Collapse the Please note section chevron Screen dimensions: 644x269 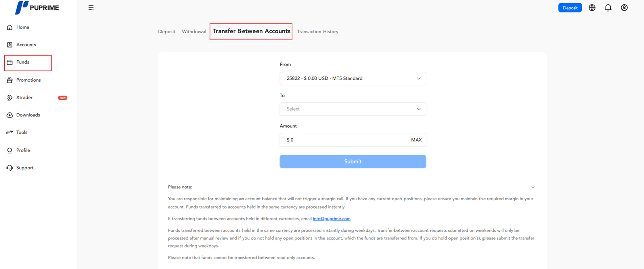pyautogui.click(x=533, y=187)
